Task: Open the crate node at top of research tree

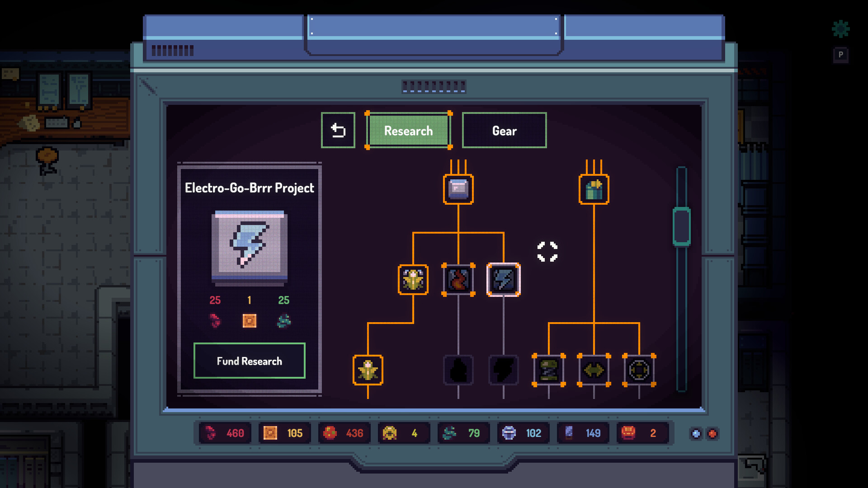Action: point(458,189)
